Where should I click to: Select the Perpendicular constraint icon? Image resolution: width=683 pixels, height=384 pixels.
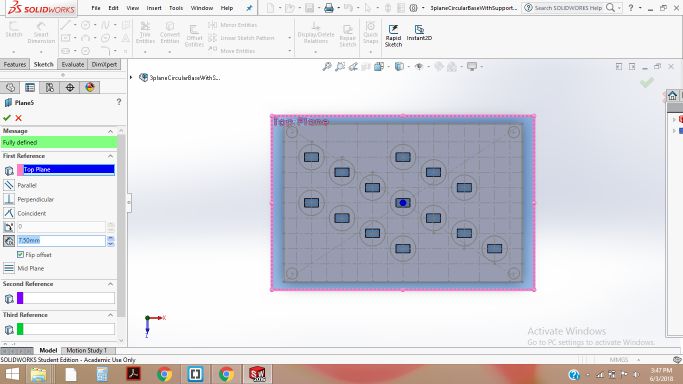point(9,199)
